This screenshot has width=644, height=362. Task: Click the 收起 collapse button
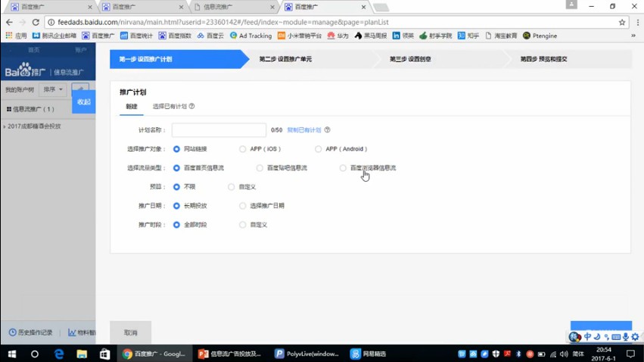point(84,101)
